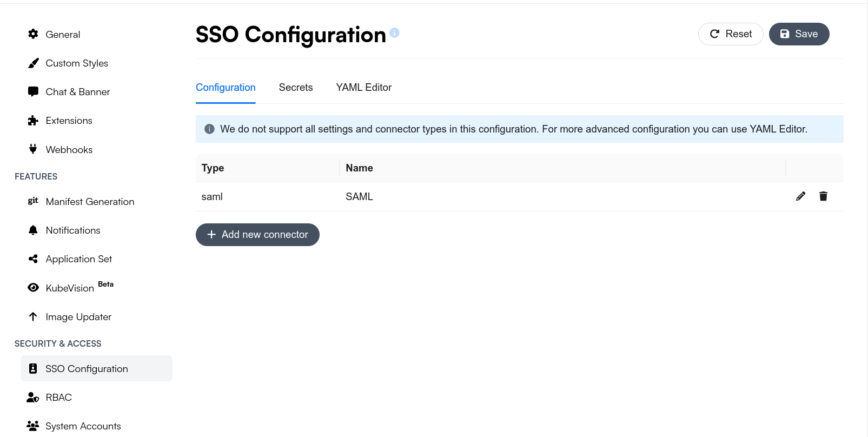Open System Accounts page
The height and width of the screenshot is (437, 868).
click(96, 426)
